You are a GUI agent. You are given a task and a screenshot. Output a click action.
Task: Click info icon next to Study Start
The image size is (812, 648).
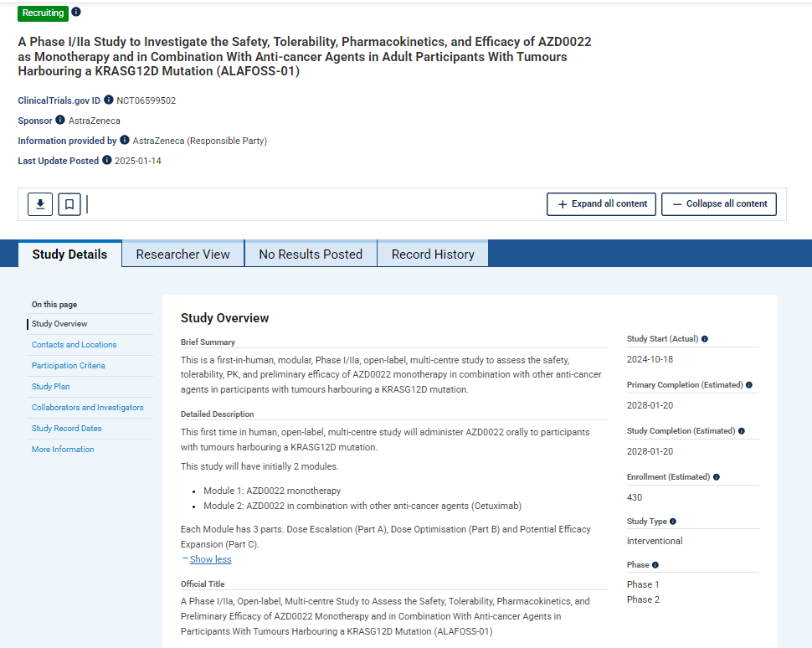coord(705,339)
